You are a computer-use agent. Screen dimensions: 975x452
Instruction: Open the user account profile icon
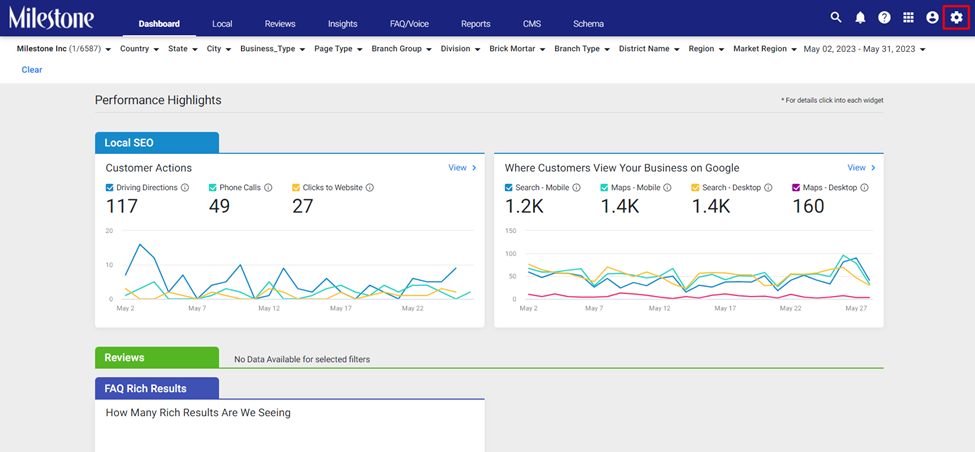coord(932,18)
